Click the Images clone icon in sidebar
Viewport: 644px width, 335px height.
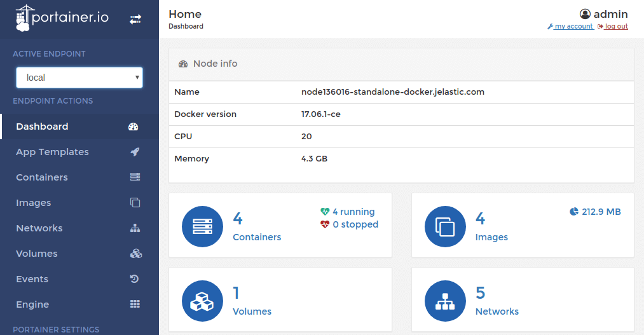click(135, 203)
